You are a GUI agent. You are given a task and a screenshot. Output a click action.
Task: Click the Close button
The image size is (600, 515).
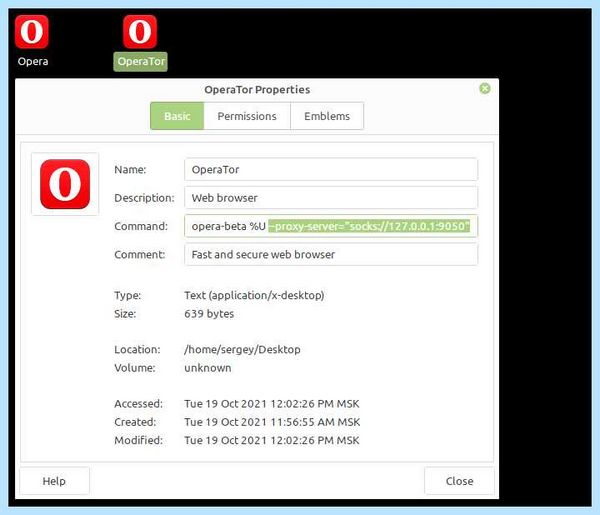pyautogui.click(x=459, y=481)
